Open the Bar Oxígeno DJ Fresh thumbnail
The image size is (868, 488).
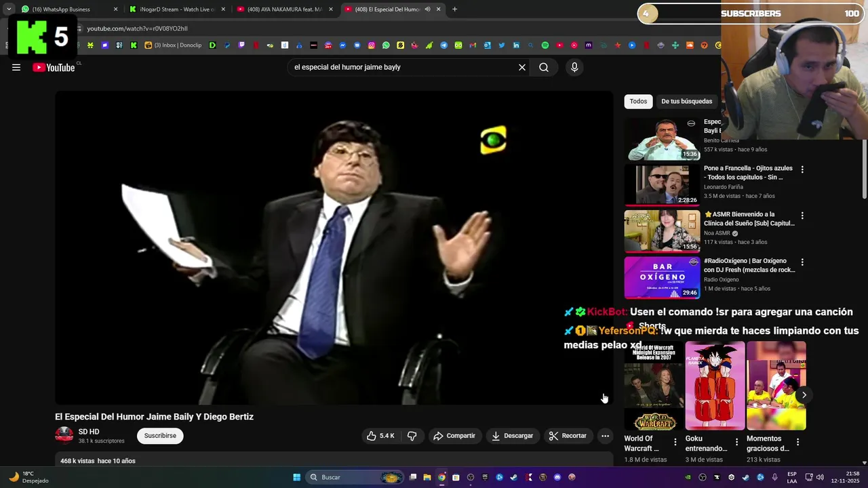click(662, 277)
